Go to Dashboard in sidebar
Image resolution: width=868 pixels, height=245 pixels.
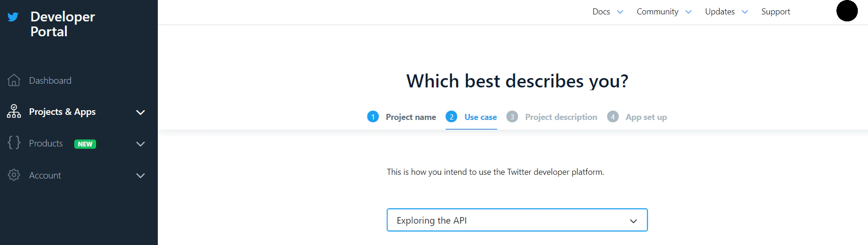(50, 80)
